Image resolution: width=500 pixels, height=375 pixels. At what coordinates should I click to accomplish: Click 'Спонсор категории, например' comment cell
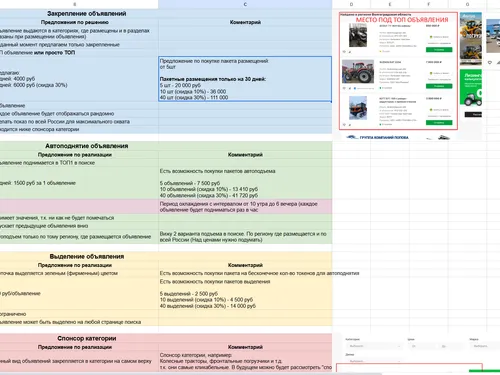(x=245, y=361)
